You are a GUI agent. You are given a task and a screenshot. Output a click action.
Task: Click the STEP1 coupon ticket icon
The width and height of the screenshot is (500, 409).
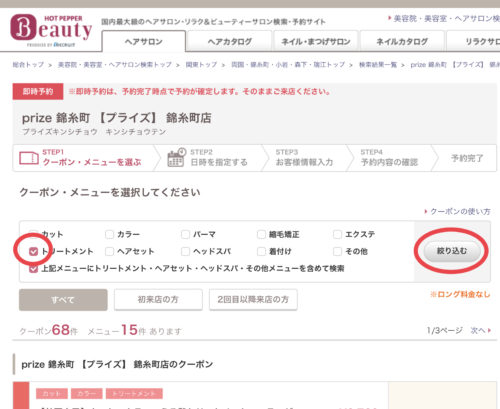click(x=29, y=158)
